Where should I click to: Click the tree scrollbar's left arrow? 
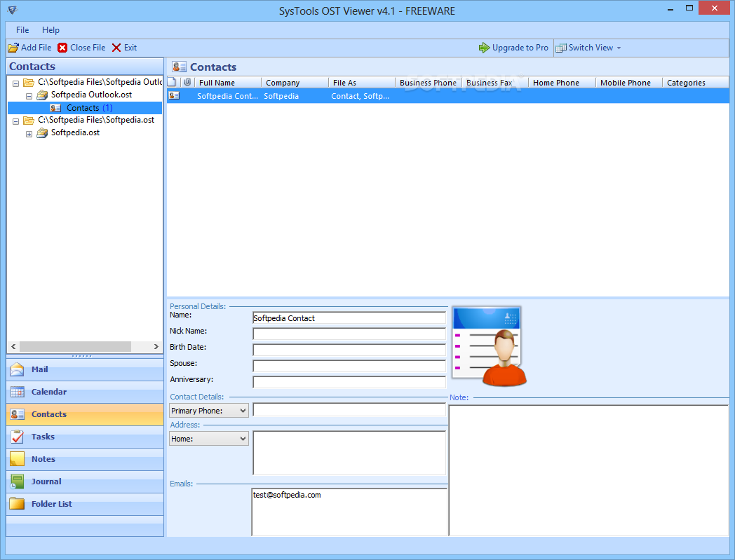tap(13, 347)
